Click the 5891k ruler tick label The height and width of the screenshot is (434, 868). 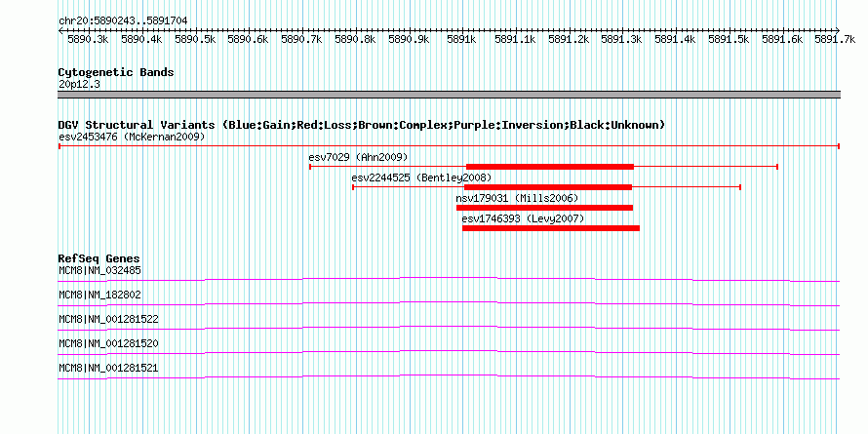pyautogui.click(x=462, y=39)
